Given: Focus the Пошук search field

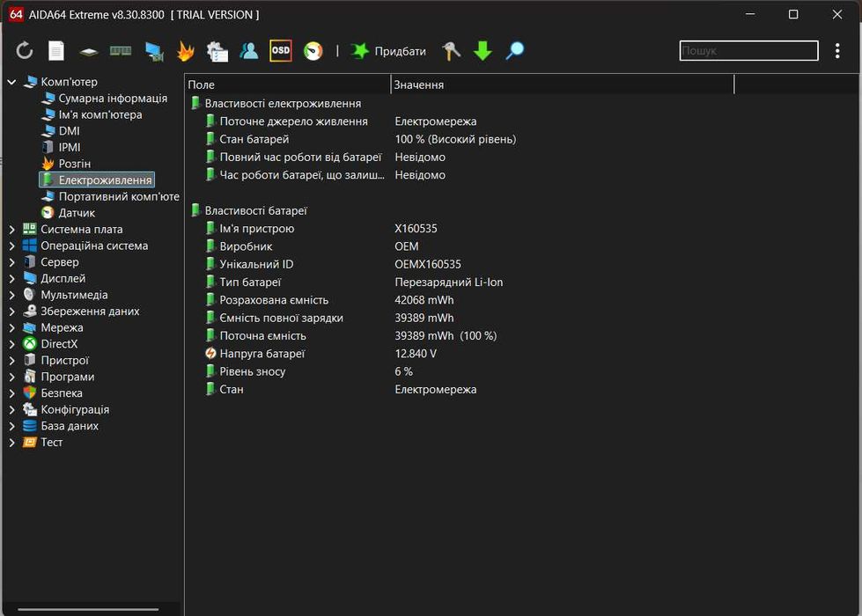Looking at the screenshot, I should pyautogui.click(x=748, y=50).
